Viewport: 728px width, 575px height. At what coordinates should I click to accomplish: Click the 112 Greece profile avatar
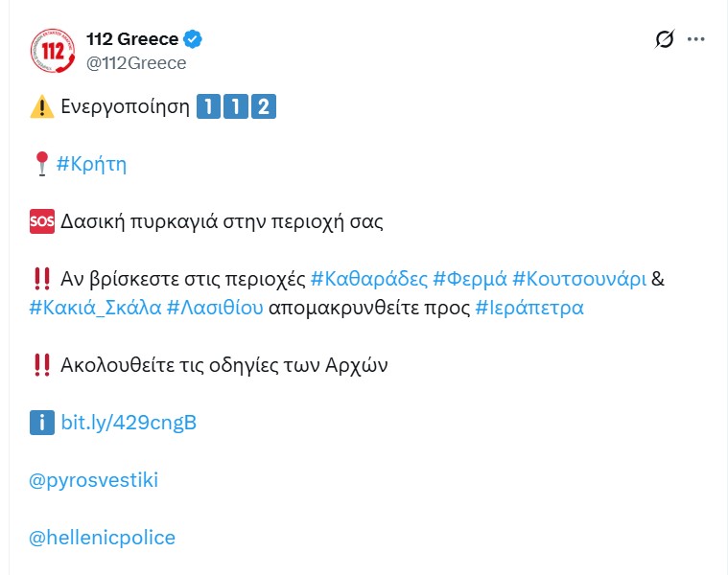click(53, 51)
